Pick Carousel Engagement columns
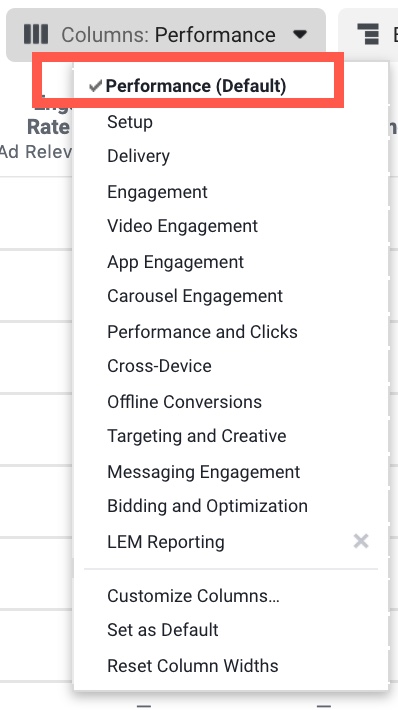 tap(195, 296)
